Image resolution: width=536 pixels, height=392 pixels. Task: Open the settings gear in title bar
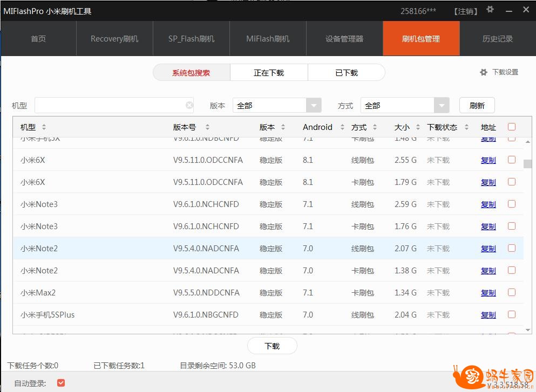tap(490, 10)
